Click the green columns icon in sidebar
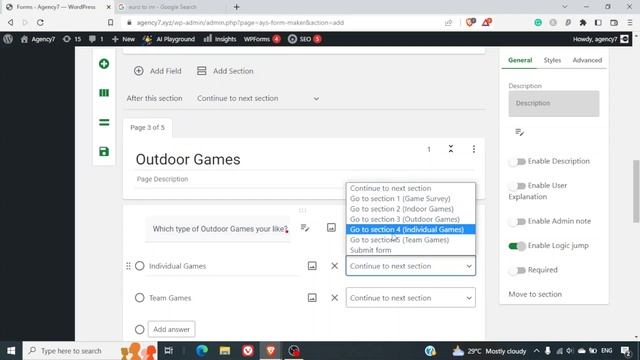Viewport: 640px width, 360px height. [x=104, y=93]
